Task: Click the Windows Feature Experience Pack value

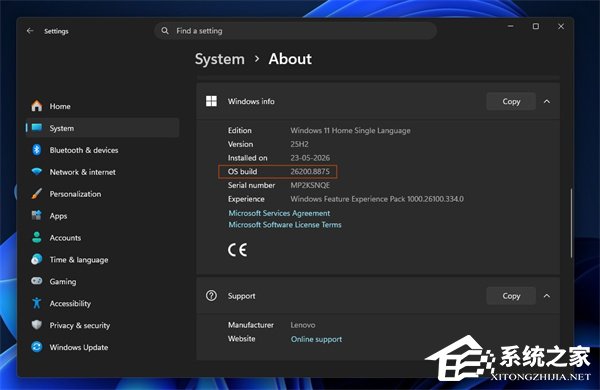Action: click(377, 199)
